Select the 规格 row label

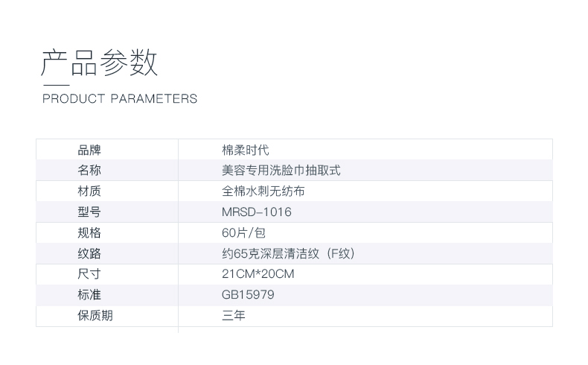click(x=89, y=233)
